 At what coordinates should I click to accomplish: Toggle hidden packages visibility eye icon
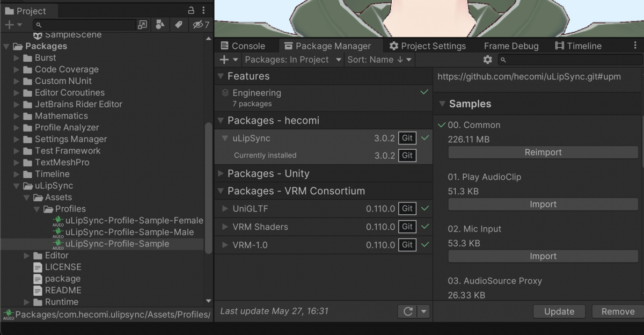click(201, 25)
